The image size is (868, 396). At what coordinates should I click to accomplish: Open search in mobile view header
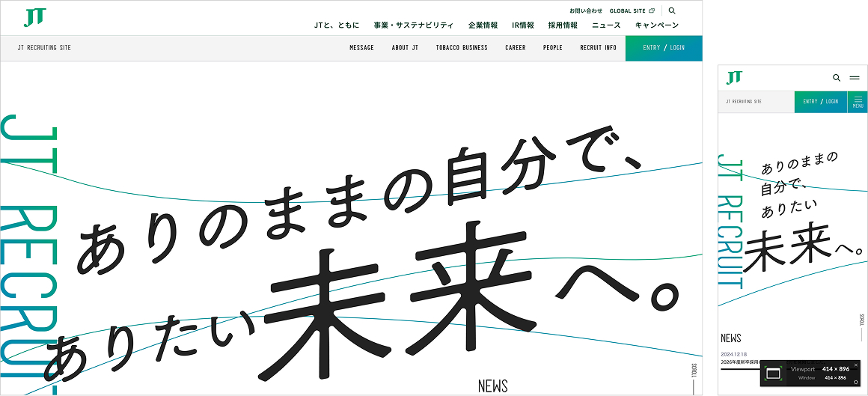pyautogui.click(x=837, y=78)
